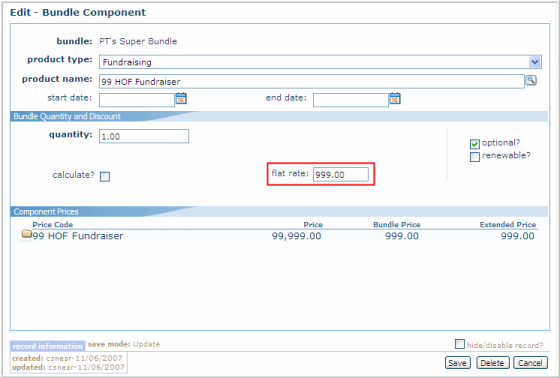Click the 99,999.00 price value
560x378 pixels.
(x=296, y=236)
